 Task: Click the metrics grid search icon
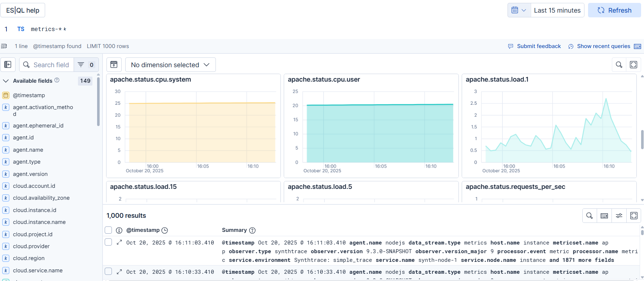[619, 65]
